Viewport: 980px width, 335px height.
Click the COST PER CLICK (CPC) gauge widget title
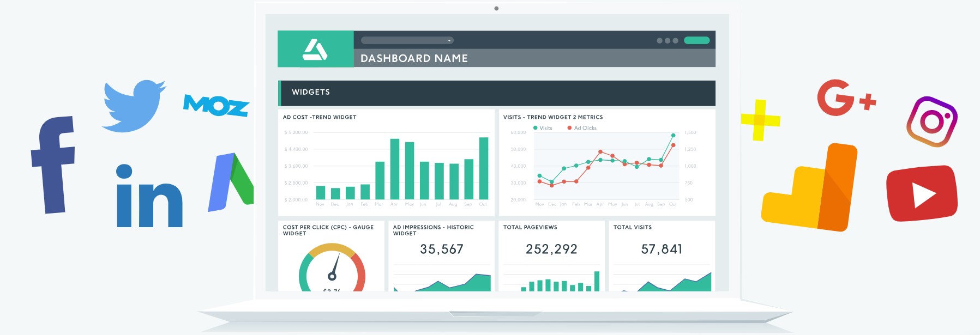tap(328, 230)
